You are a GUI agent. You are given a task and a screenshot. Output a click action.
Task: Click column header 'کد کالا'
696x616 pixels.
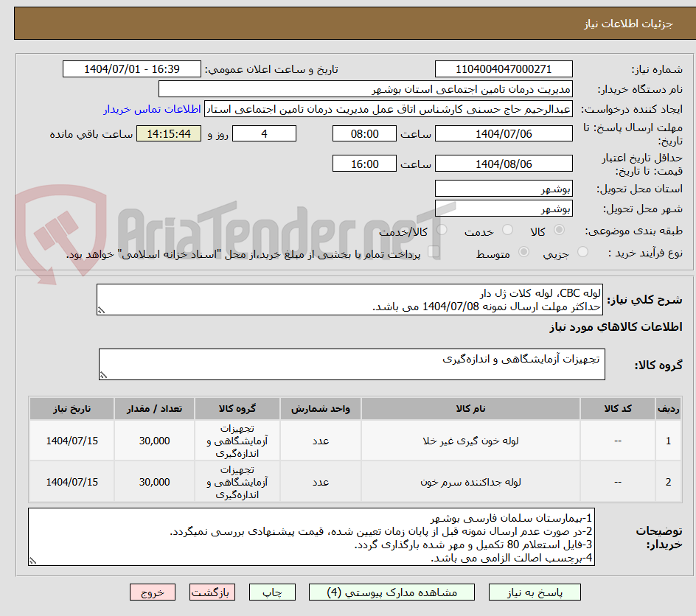(x=617, y=408)
